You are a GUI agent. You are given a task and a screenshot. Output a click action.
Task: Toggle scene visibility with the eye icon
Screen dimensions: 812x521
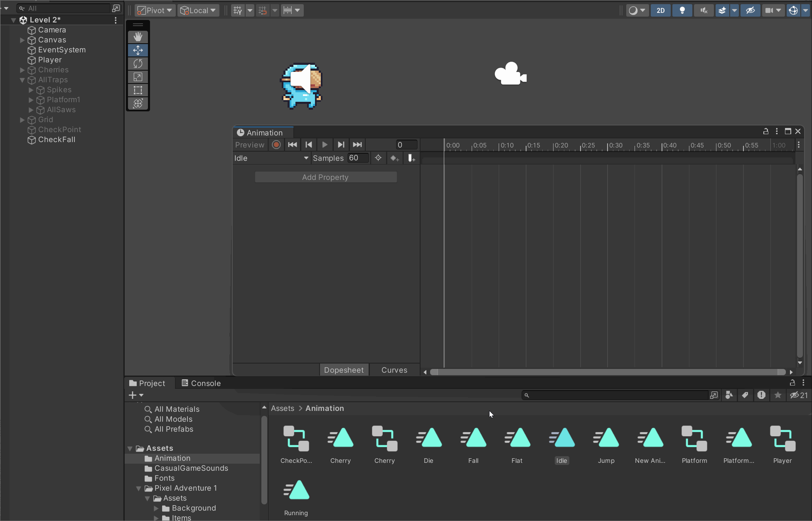pos(750,10)
